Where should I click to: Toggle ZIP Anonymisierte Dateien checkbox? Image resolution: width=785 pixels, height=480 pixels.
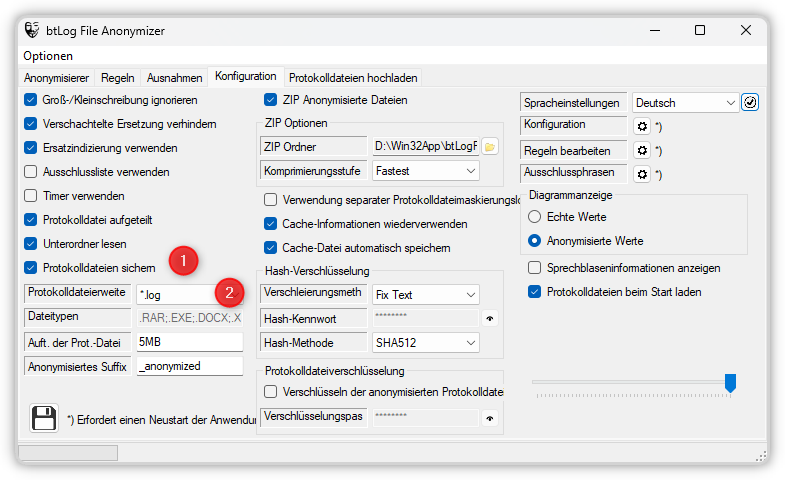pos(270,100)
